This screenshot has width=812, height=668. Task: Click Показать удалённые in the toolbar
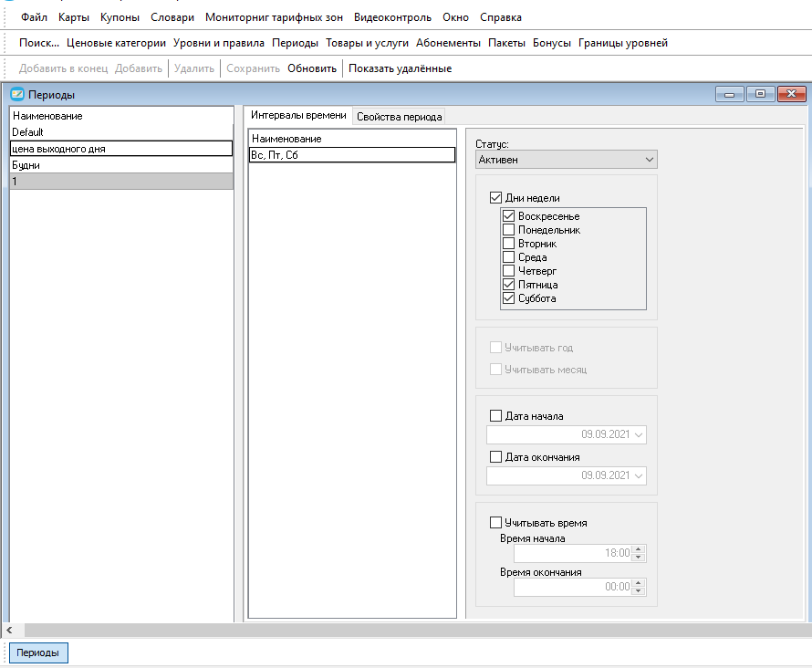(x=400, y=68)
